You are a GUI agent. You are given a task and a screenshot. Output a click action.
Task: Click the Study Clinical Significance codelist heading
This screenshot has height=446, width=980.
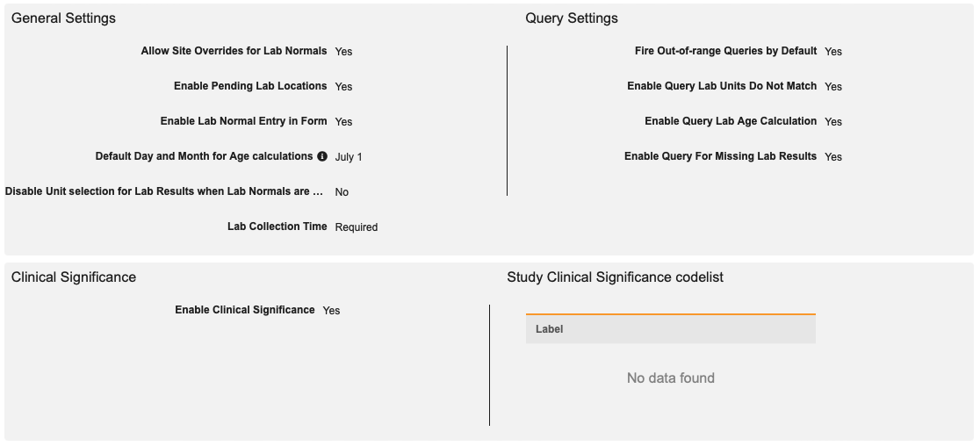coord(615,277)
